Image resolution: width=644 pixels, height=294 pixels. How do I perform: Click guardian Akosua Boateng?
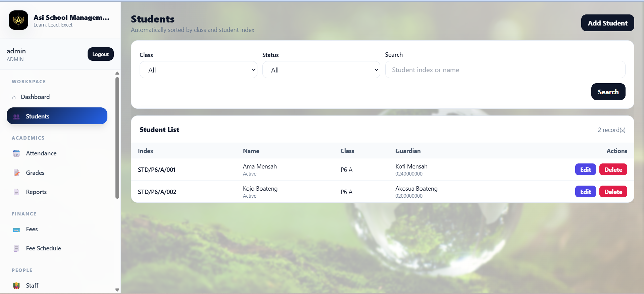[x=416, y=189]
